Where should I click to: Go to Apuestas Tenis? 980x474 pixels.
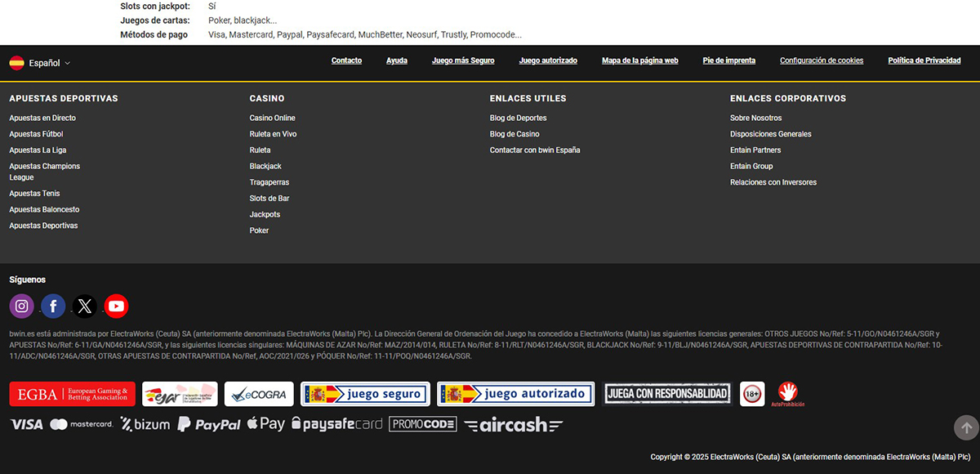tap(34, 194)
